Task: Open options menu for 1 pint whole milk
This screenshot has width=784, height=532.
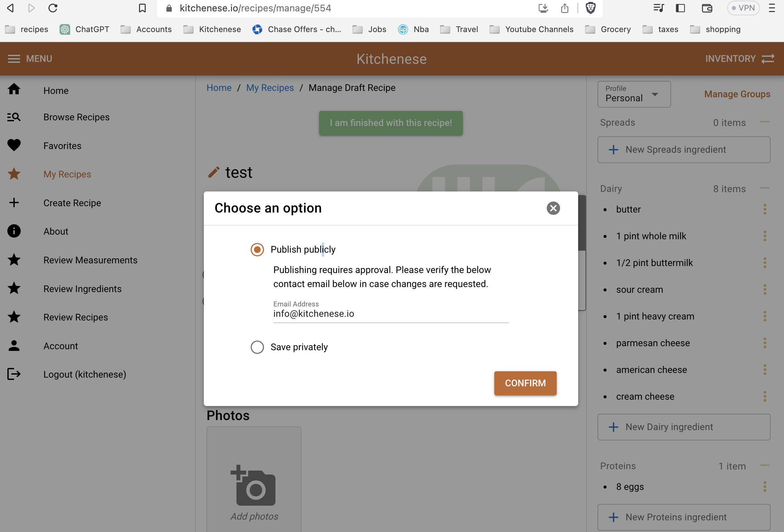Action: (x=765, y=236)
